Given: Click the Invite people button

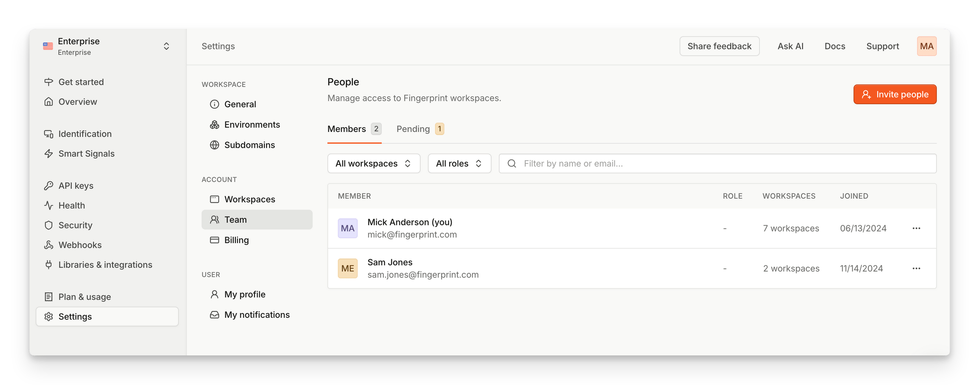Looking at the screenshot, I should (x=895, y=94).
